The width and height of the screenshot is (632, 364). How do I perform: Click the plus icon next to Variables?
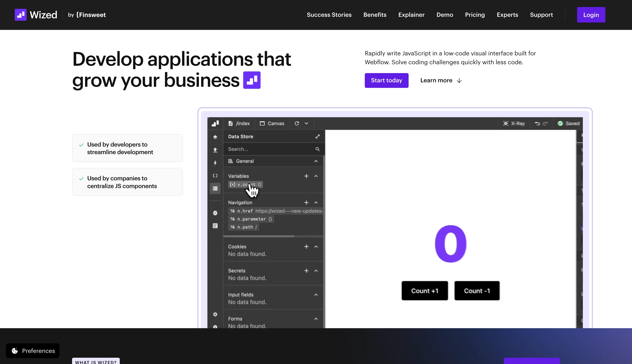pyautogui.click(x=306, y=176)
